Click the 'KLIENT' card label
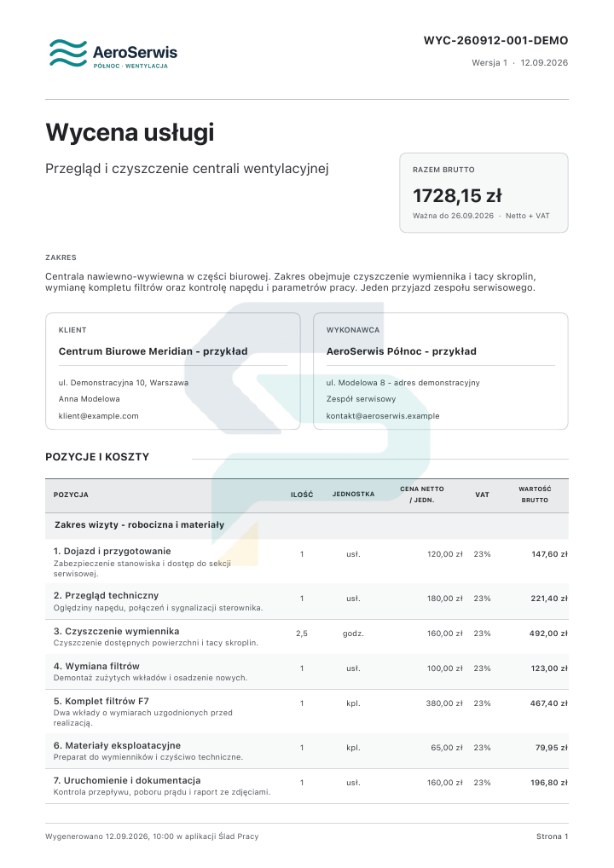This screenshot has width=614, height=868. pos(72,330)
